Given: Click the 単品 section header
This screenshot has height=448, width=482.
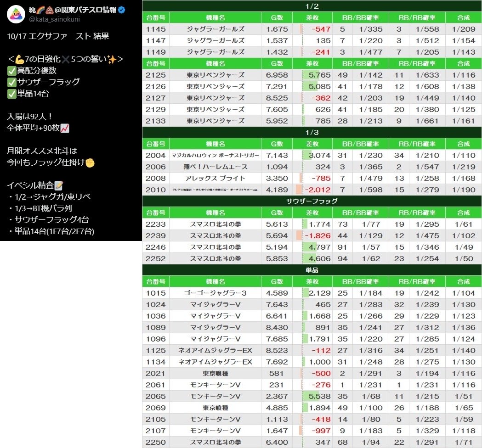Looking at the screenshot, I should tap(312, 270).
